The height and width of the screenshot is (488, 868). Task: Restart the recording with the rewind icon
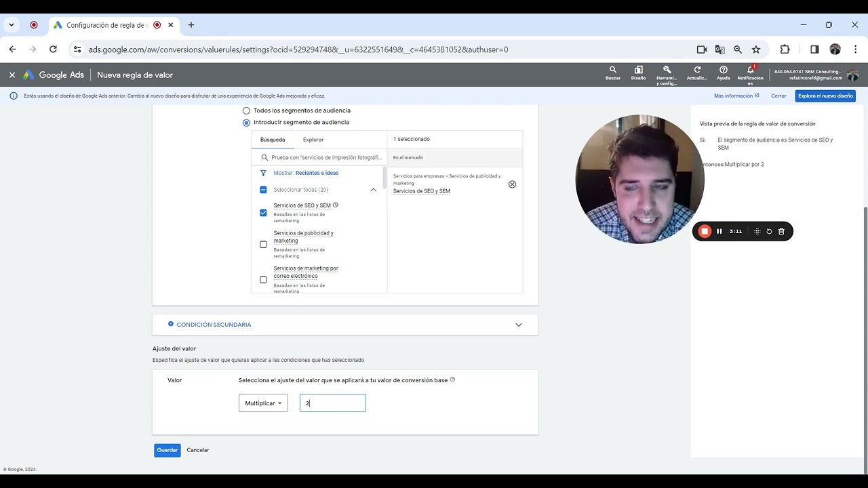[x=769, y=231]
